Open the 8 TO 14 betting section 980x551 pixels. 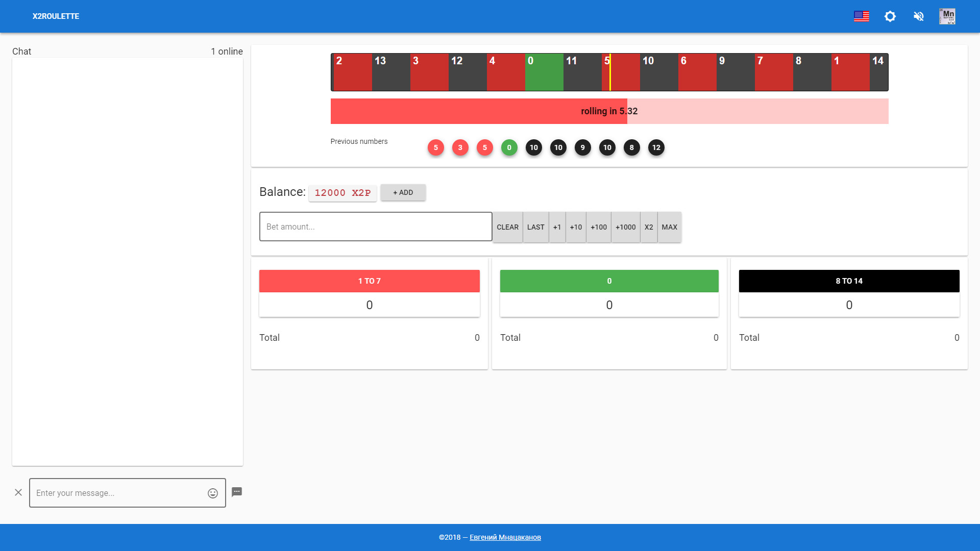tap(849, 281)
